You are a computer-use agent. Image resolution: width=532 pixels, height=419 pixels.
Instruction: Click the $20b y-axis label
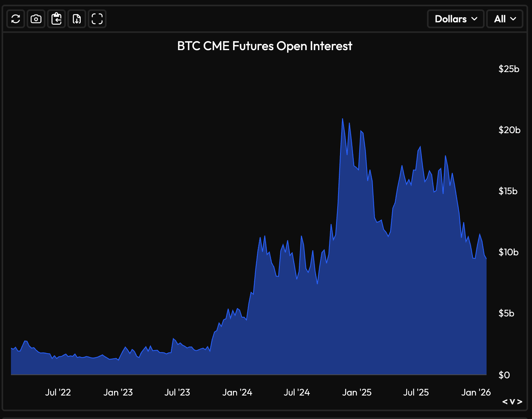pyautogui.click(x=509, y=130)
